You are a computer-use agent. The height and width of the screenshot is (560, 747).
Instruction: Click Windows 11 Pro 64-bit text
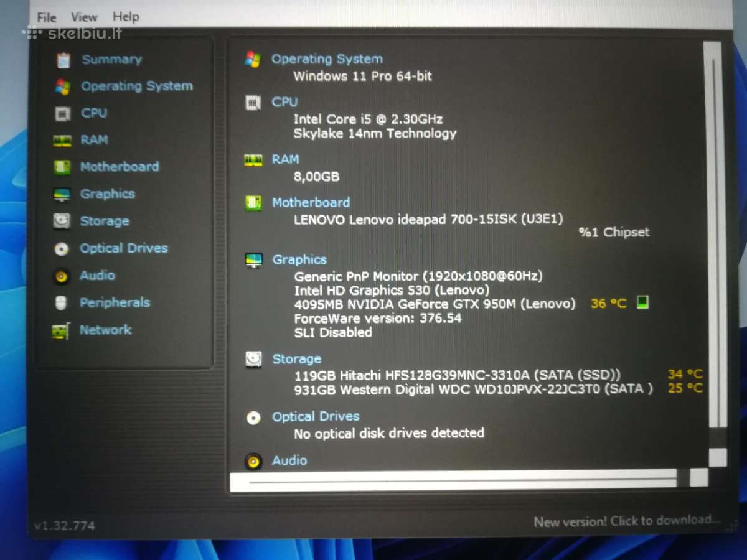click(362, 77)
